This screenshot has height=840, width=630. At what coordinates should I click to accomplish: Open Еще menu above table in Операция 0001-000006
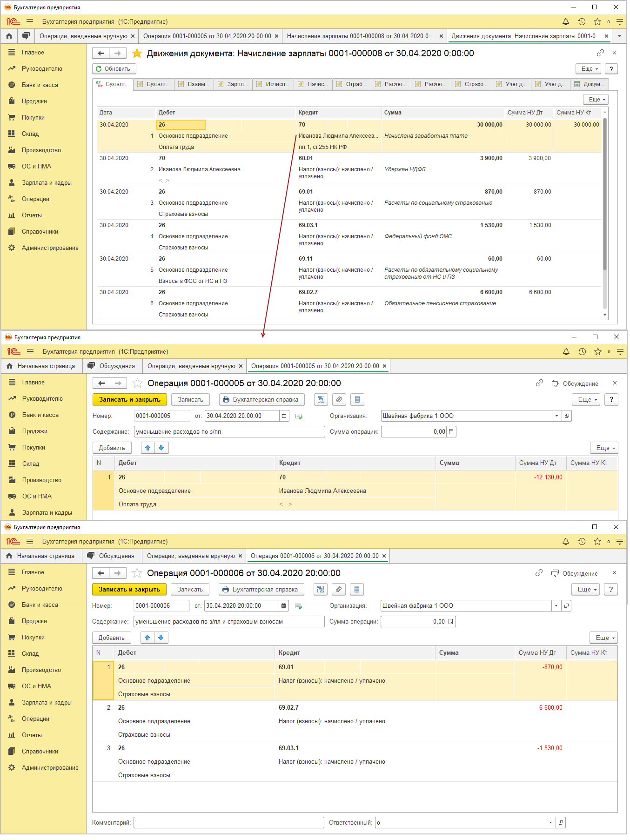coord(604,638)
